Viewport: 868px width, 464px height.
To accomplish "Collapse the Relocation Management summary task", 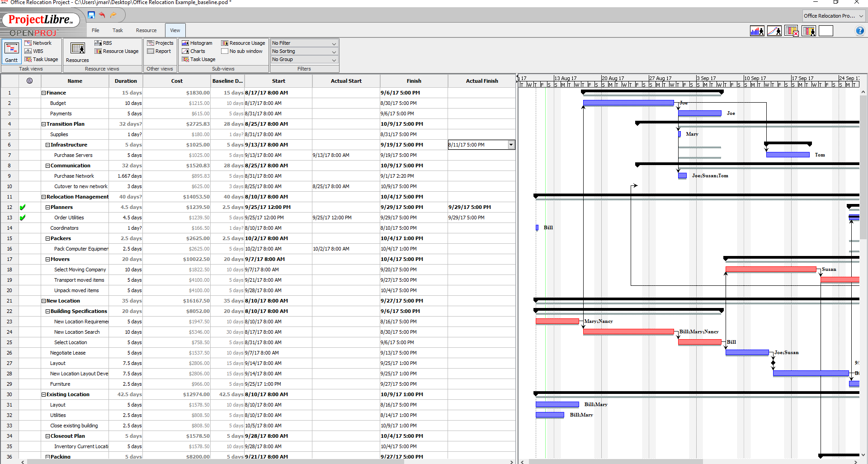I will click(x=43, y=197).
